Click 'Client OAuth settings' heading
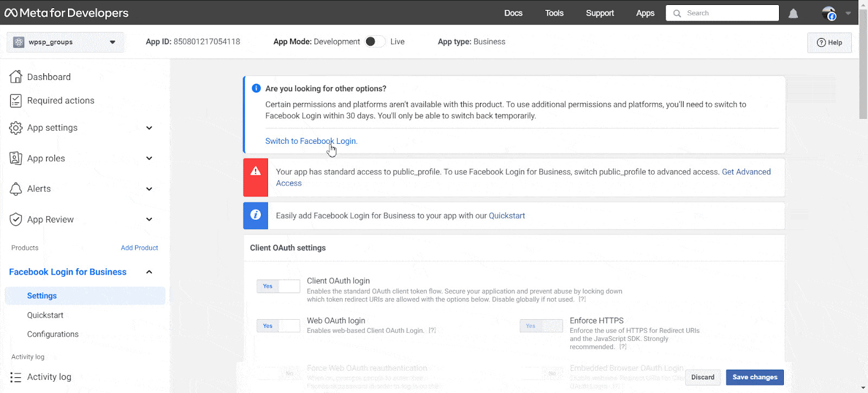Viewport: 868px width, 393px height. click(288, 248)
